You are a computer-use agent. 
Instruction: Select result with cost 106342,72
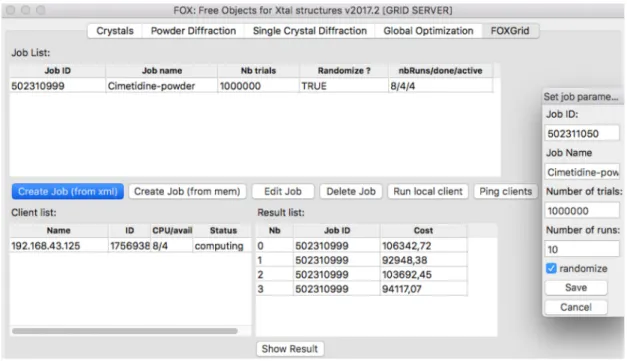pos(423,246)
